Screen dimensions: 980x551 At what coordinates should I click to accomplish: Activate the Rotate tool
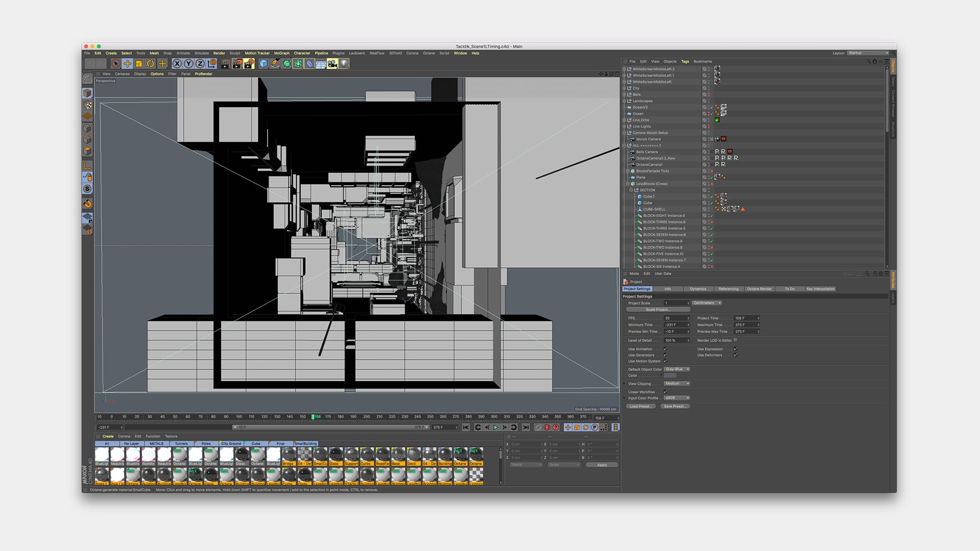point(151,64)
